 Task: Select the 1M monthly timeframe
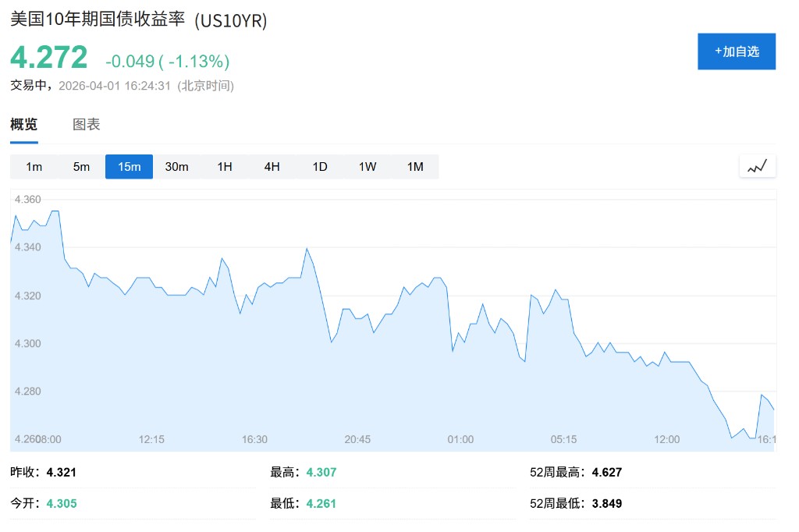[x=415, y=166]
